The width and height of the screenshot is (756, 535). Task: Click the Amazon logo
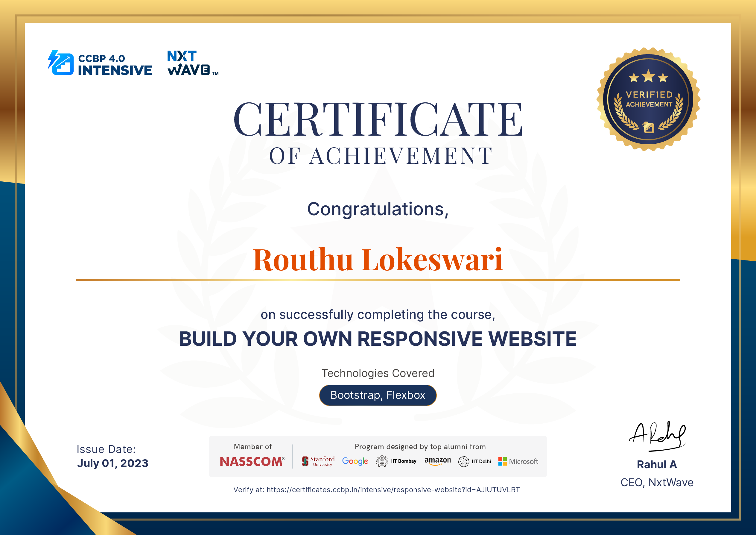(438, 461)
